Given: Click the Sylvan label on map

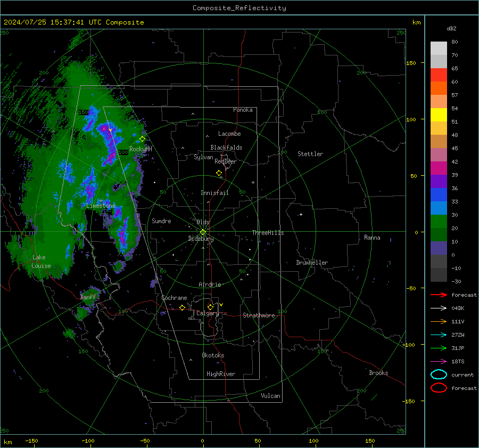Looking at the screenshot, I should click(203, 157).
